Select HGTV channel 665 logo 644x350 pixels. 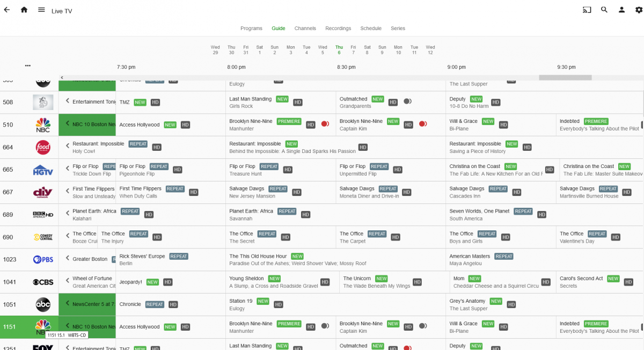tap(43, 170)
